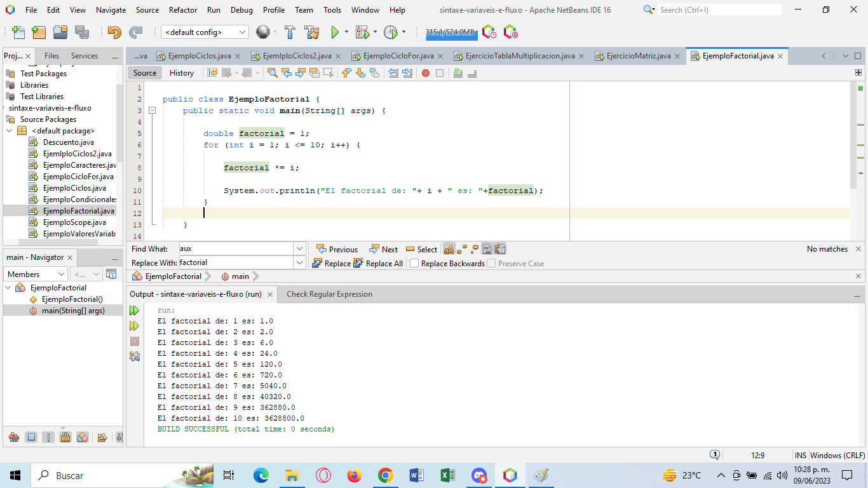Click the Select button in find bar
Viewport: 868px width, 488px height.
[421, 249]
